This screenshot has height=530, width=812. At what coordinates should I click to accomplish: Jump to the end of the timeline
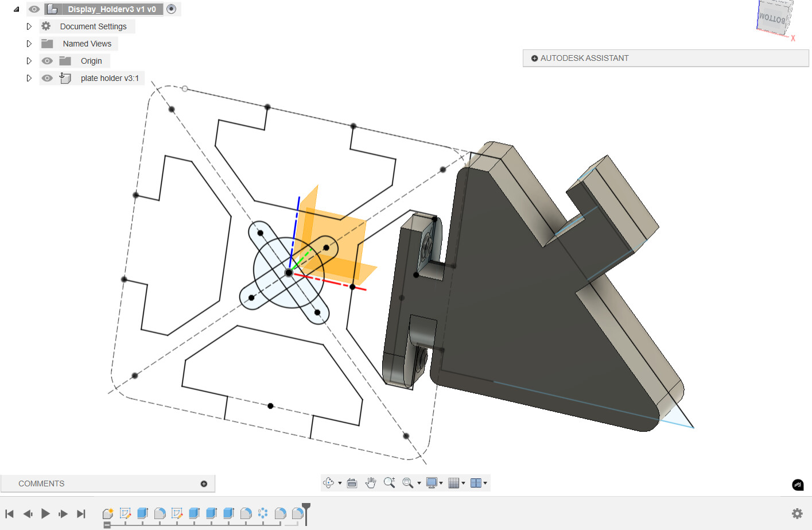81,514
